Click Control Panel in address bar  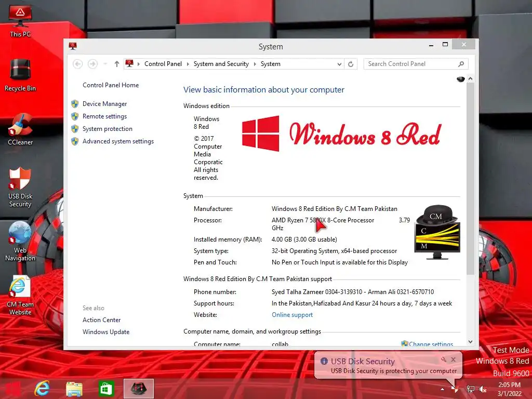[x=163, y=64]
